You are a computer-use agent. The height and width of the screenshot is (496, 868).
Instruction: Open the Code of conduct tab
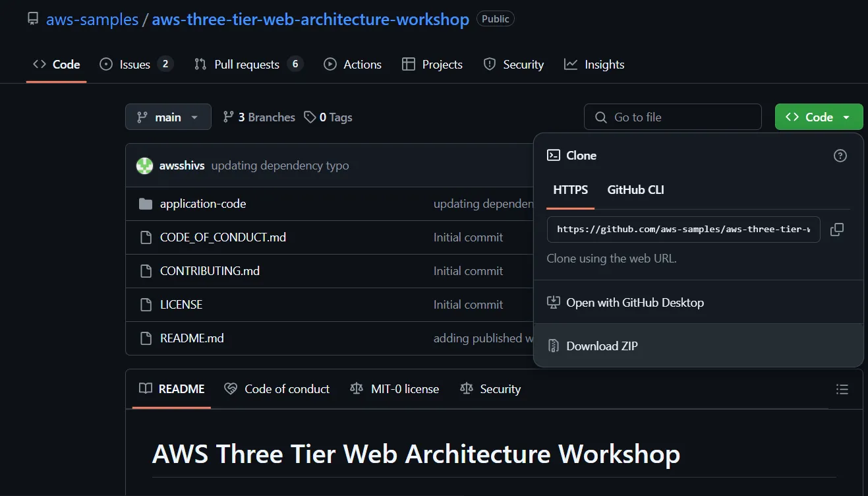tap(277, 389)
